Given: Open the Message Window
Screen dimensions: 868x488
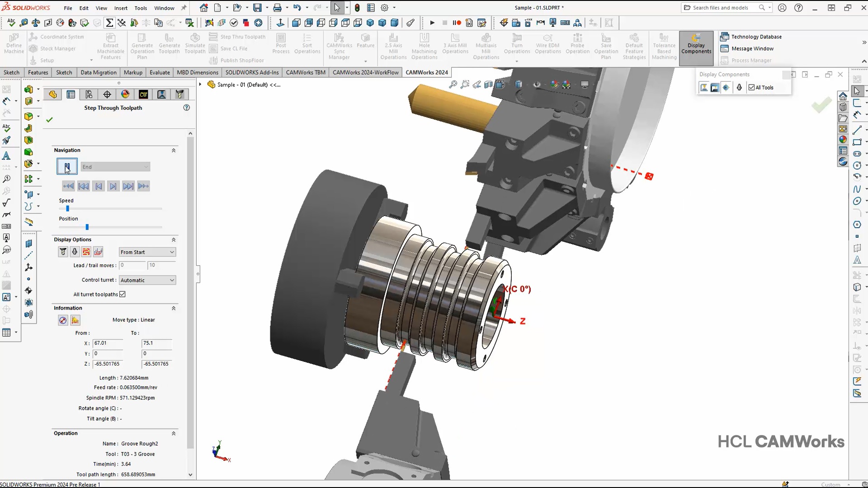Looking at the screenshot, I should point(747,48).
